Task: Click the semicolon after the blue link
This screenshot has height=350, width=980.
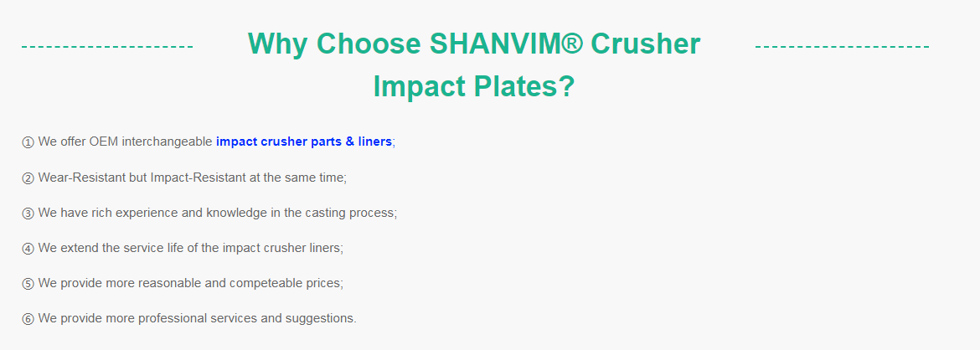Action: [394, 143]
